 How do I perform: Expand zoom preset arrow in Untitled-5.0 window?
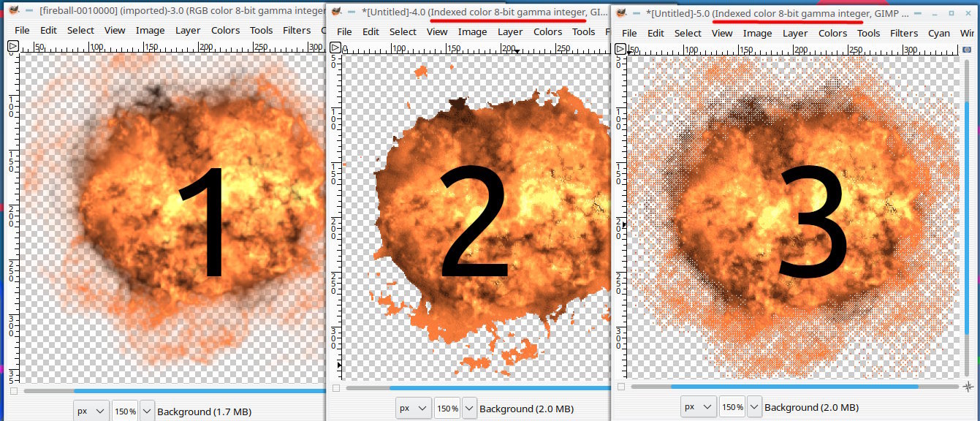(x=754, y=407)
